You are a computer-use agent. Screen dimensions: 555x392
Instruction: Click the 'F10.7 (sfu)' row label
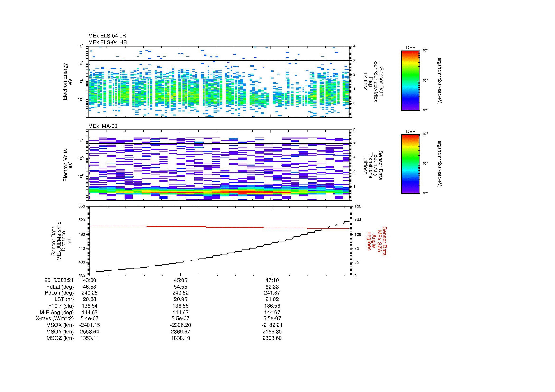pyautogui.click(x=61, y=306)
